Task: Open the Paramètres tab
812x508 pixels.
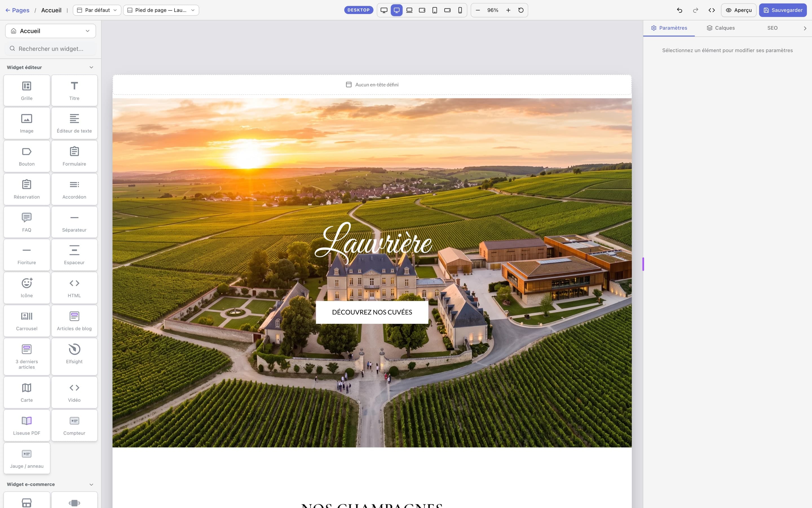Action: coord(669,28)
